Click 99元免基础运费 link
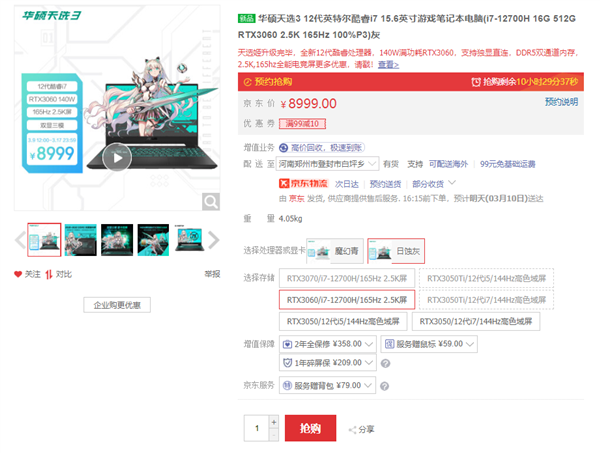This screenshot has width=600, height=453. point(507,164)
